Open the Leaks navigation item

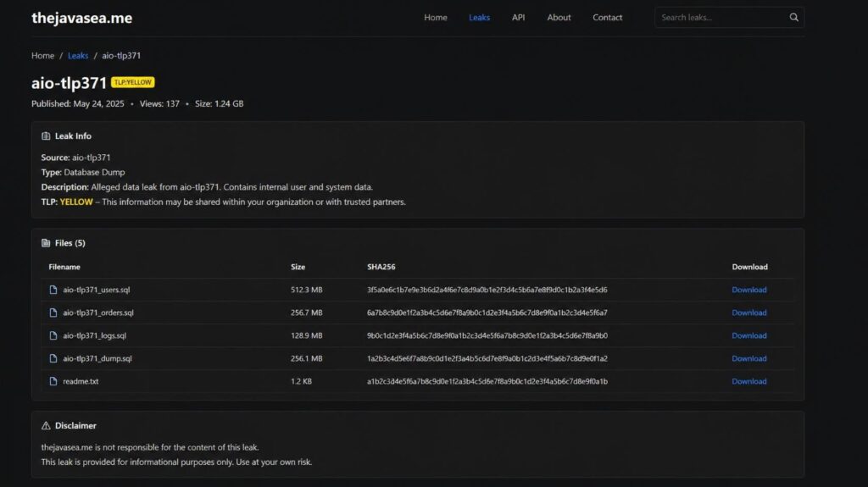pyautogui.click(x=480, y=17)
